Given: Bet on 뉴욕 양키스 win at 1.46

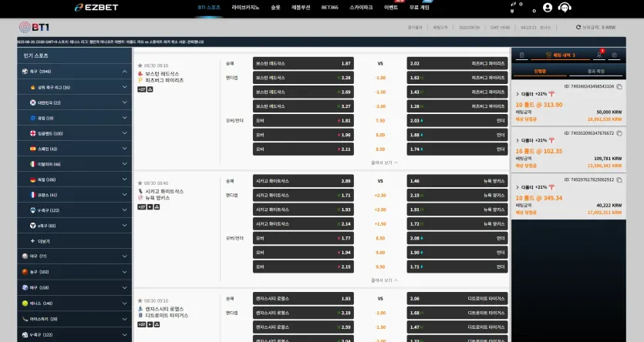Looking at the screenshot, I should pos(457,181).
